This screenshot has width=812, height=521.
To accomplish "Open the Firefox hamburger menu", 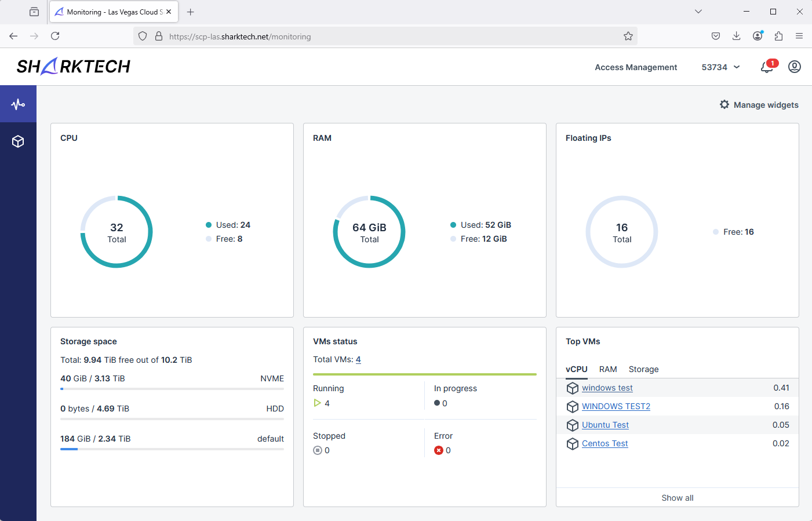I will pyautogui.click(x=800, y=36).
